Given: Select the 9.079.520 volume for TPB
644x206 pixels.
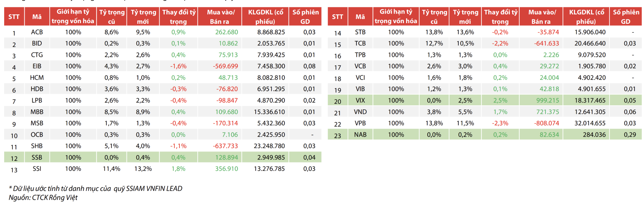Looking at the screenshot, I should (592, 55).
